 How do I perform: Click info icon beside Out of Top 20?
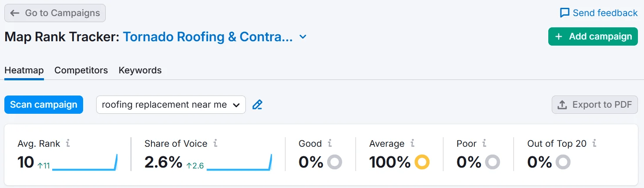click(x=594, y=143)
